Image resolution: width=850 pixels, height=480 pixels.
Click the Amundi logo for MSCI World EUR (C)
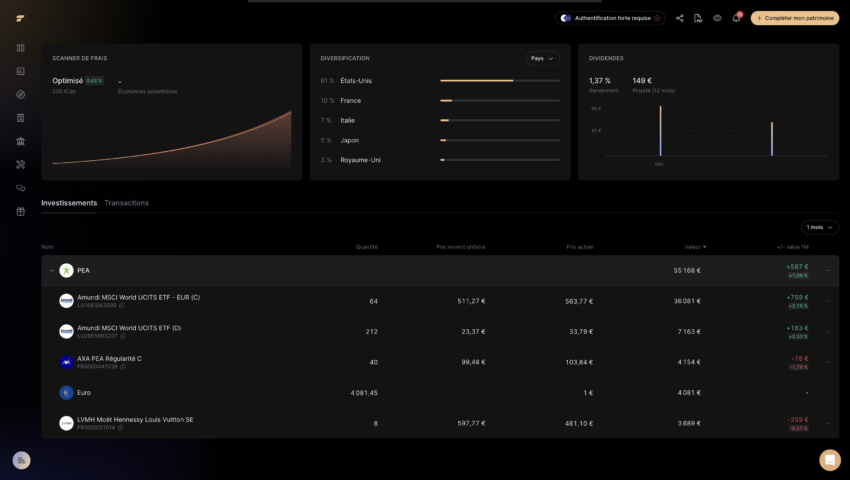point(66,300)
